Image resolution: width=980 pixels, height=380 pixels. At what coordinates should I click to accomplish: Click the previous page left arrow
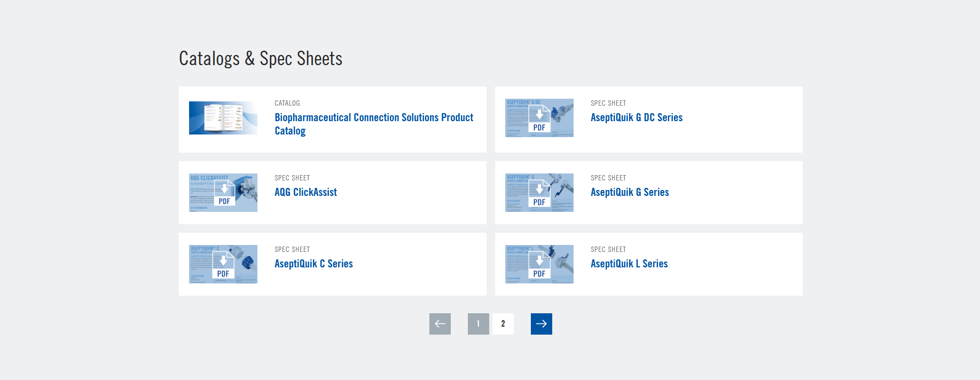(x=440, y=324)
